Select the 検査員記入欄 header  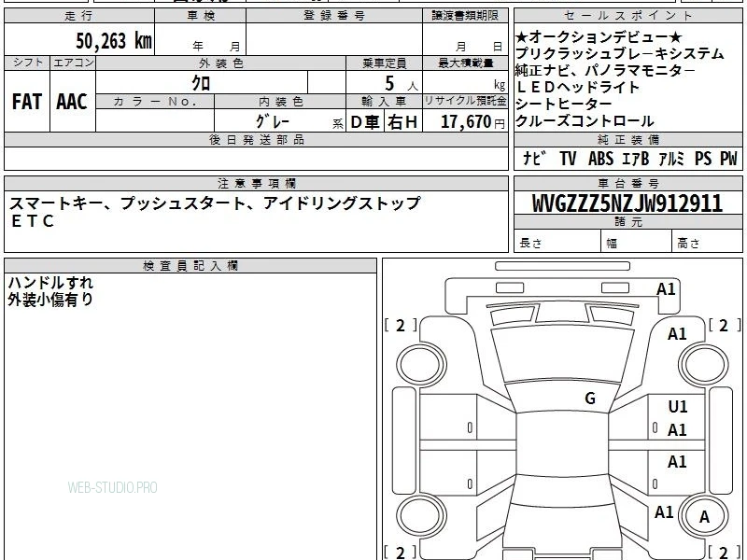point(190,266)
